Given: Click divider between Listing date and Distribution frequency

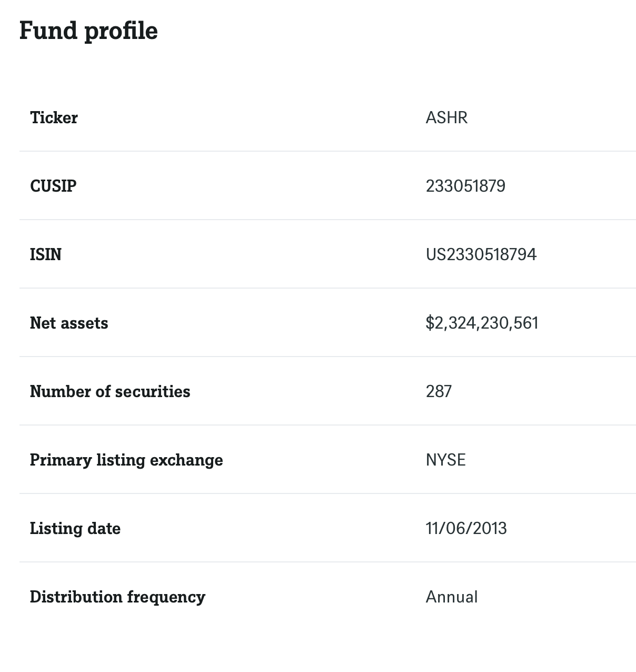Looking at the screenshot, I should pos(327,562).
